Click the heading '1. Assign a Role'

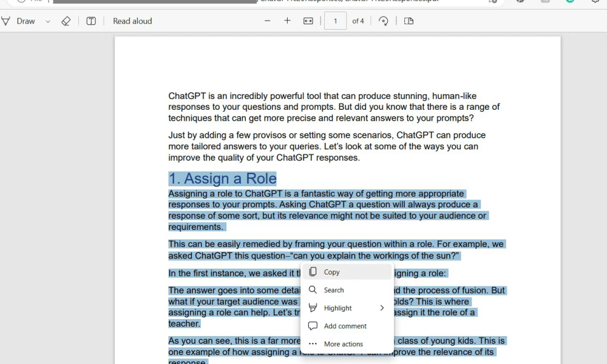click(x=222, y=179)
